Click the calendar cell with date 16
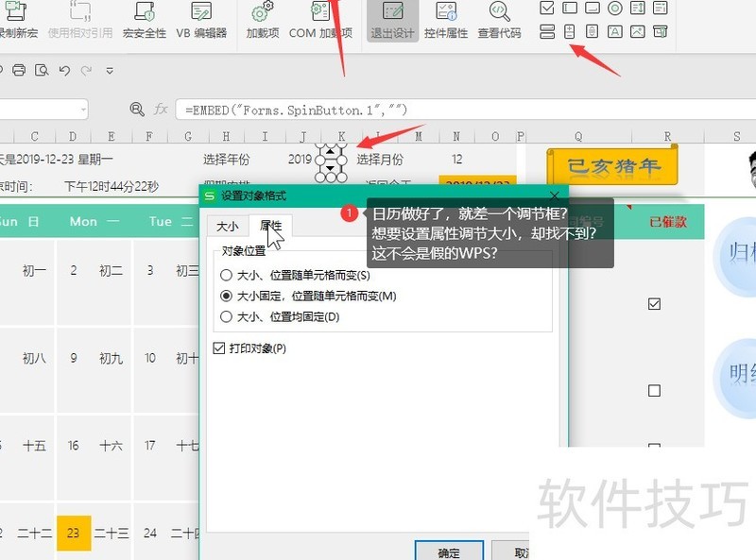This screenshot has height=560, width=756. (74, 446)
